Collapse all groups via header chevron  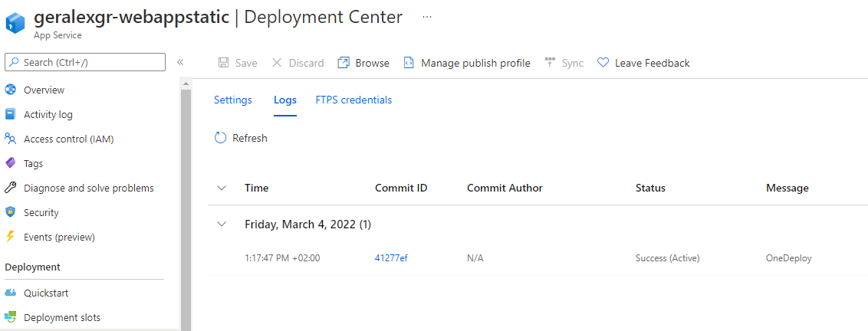click(222, 188)
